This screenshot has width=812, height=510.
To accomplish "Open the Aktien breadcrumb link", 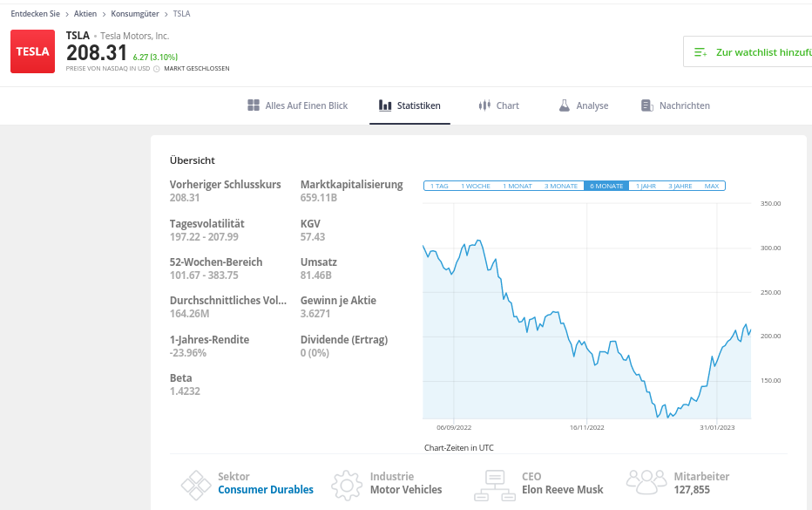I will tap(85, 14).
